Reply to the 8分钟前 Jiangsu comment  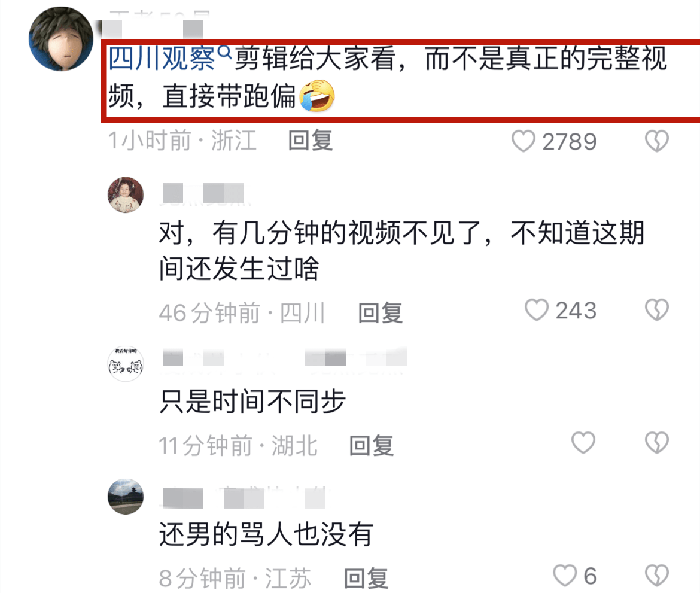366,578
